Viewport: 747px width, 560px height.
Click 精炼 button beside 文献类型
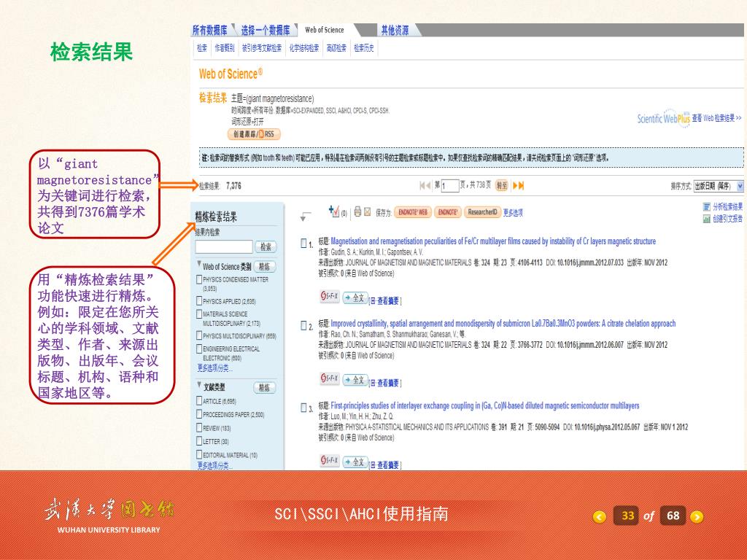[x=264, y=388]
